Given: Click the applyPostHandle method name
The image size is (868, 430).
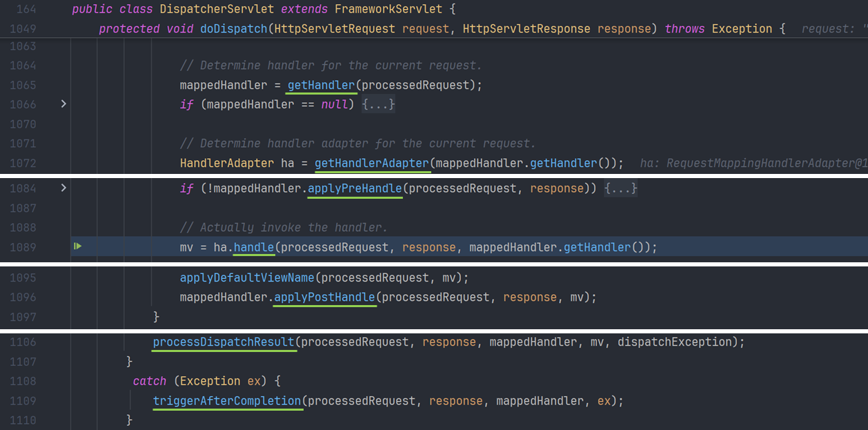Looking at the screenshot, I should (324, 297).
